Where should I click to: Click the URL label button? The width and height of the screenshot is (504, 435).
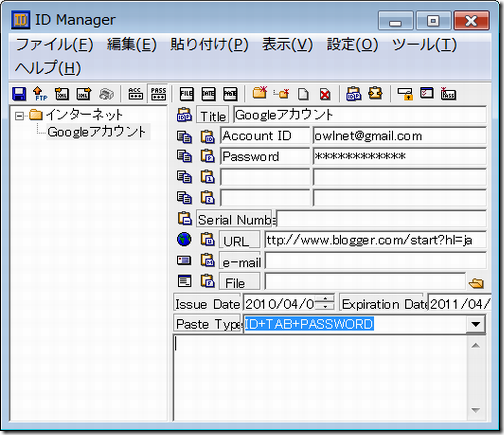pyautogui.click(x=239, y=240)
